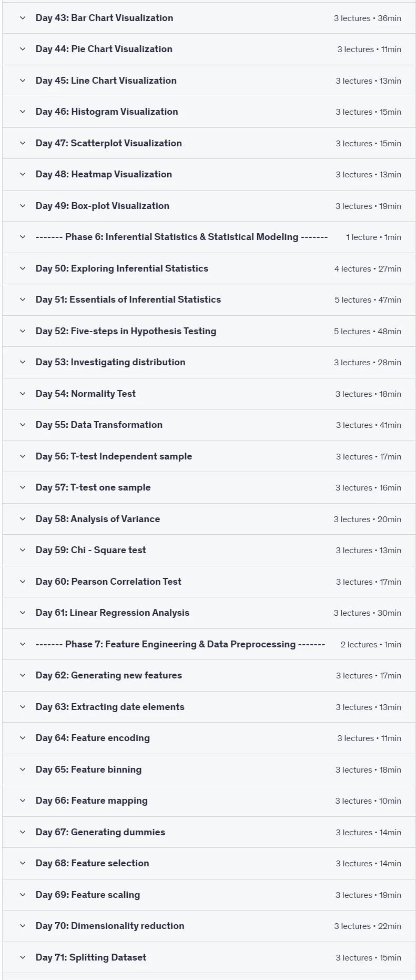This screenshot has height=980, width=416.
Task: Select Day 59: Chi - Square test
Action: 91,550
